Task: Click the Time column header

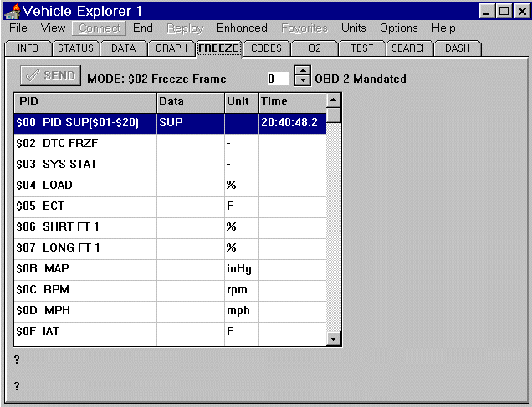Action: tap(291, 101)
